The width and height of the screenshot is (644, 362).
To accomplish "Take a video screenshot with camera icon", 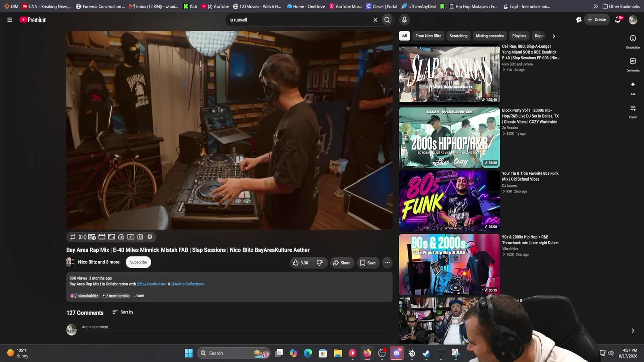I will [140, 237].
